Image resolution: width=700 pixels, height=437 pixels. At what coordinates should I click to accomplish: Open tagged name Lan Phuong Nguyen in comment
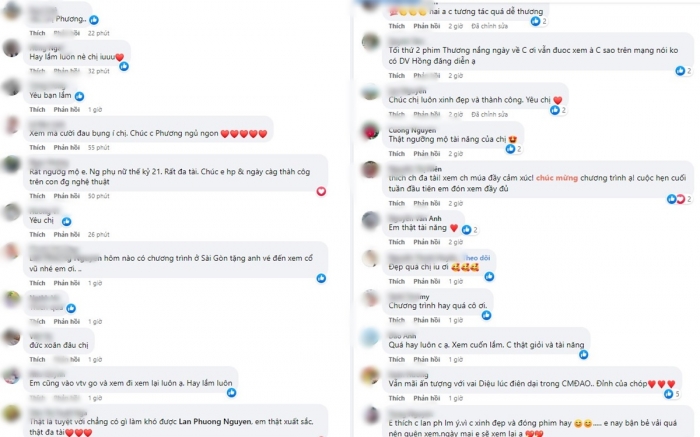(215, 421)
